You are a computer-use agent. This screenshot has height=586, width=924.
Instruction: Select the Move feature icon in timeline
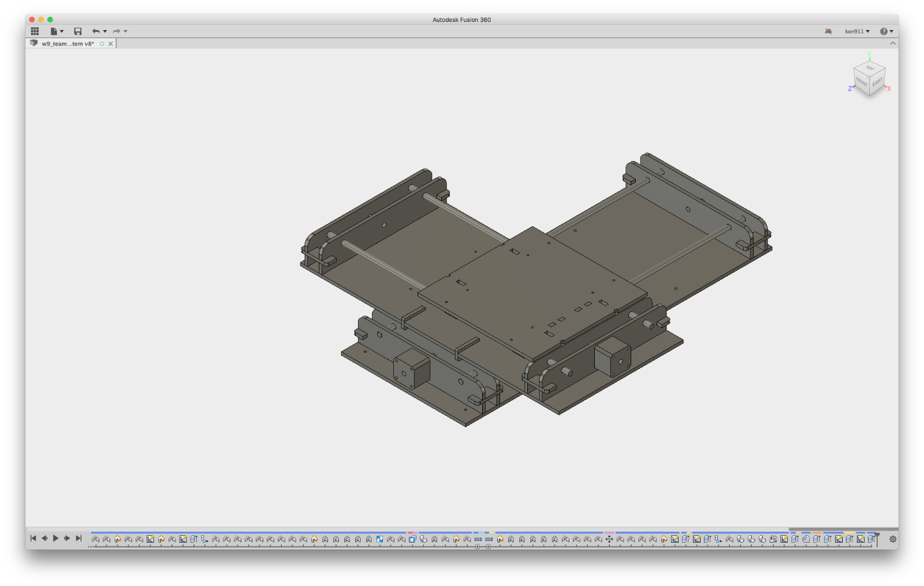609,539
